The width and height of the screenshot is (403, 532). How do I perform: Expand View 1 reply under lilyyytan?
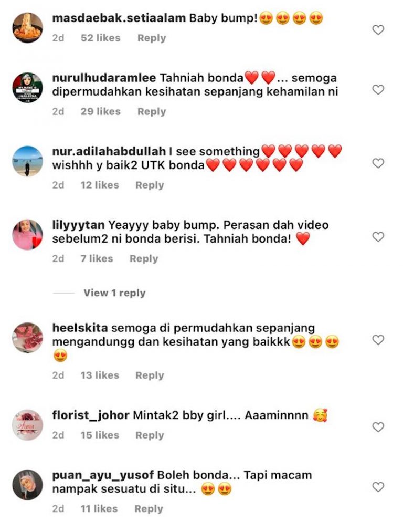pyautogui.click(x=114, y=293)
